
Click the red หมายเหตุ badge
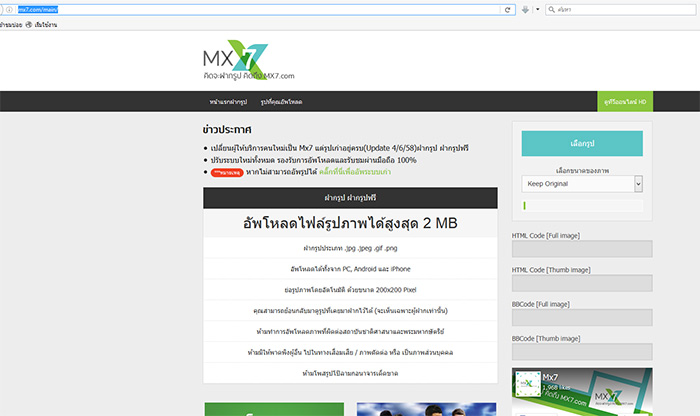(x=227, y=173)
